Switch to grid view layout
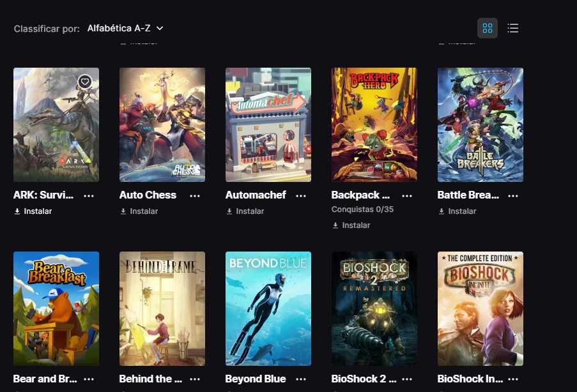 point(487,28)
